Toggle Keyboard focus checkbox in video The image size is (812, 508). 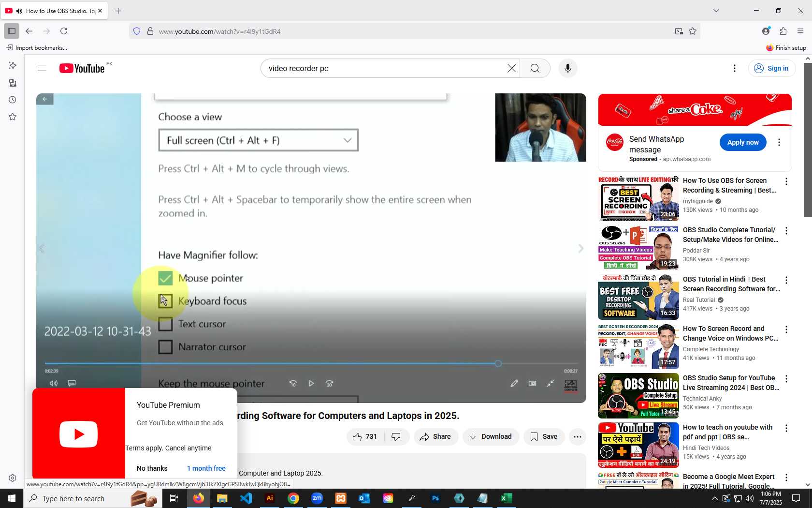(165, 301)
